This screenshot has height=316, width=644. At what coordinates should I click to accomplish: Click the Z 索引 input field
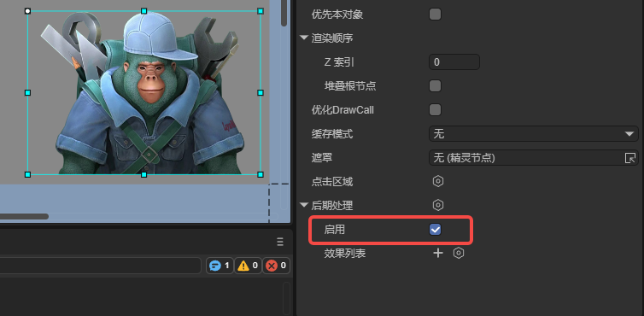pyautogui.click(x=454, y=62)
